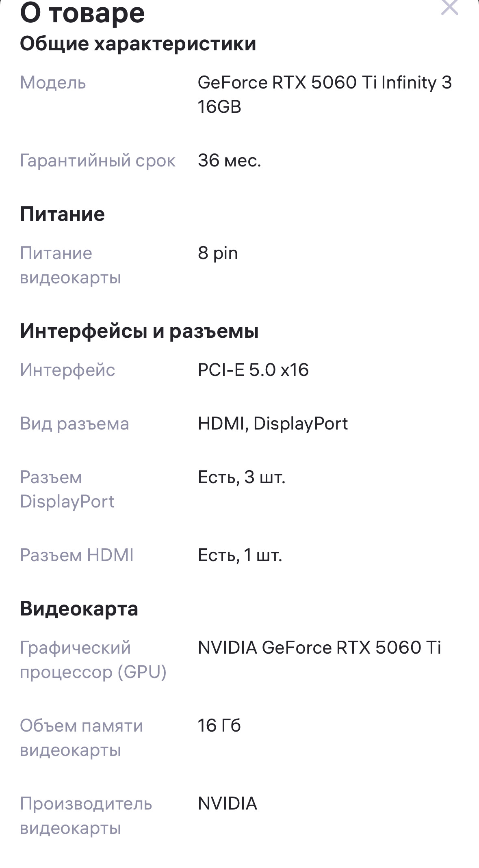Tap the "Интерфейсы и разъемы" heading
This screenshot has width=479, height=868.
[139, 331]
